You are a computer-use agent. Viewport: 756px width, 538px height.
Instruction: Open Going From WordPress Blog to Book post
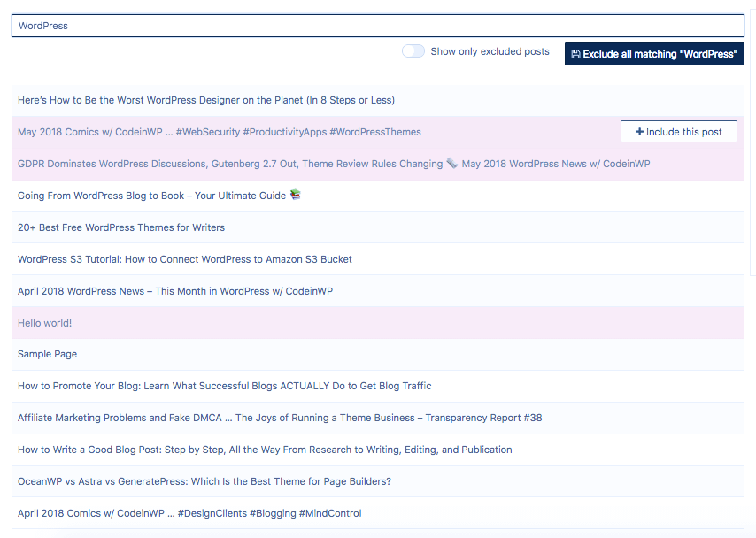(x=152, y=196)
